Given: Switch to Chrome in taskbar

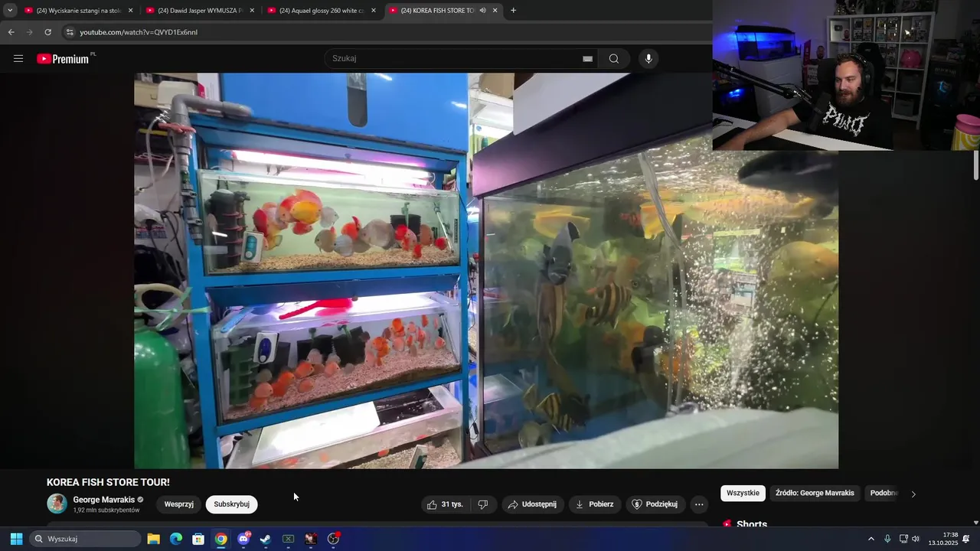Looking at the screenshot, I should pyautogui.click(x=220, y=539).
